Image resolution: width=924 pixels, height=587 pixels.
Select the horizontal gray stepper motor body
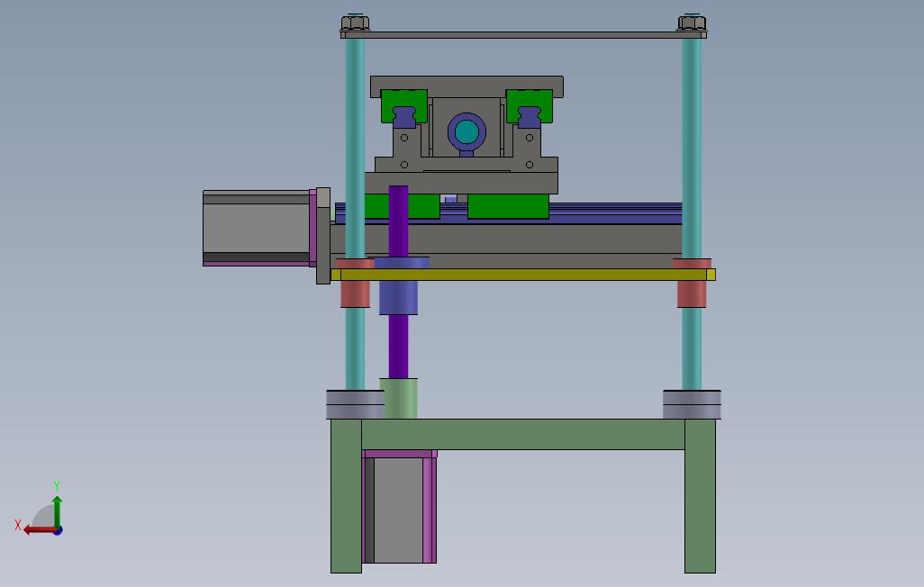pyautogui.click(x=256, y=228)
